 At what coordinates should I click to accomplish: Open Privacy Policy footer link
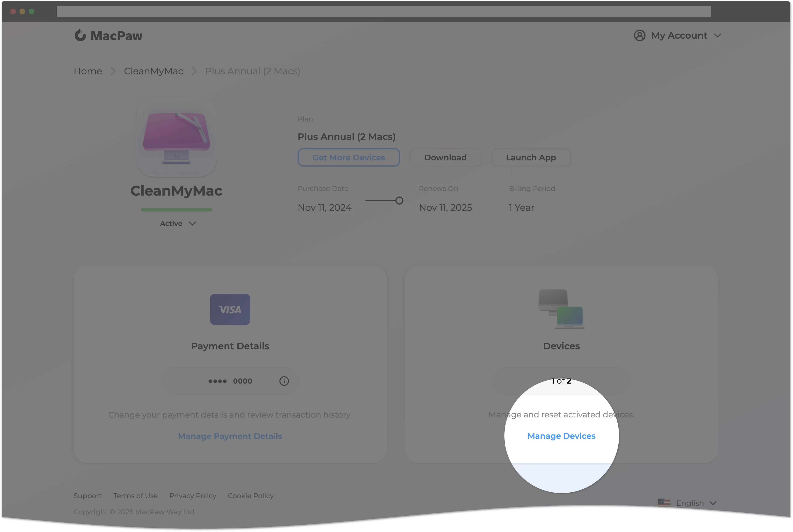(x=193, y=496)
